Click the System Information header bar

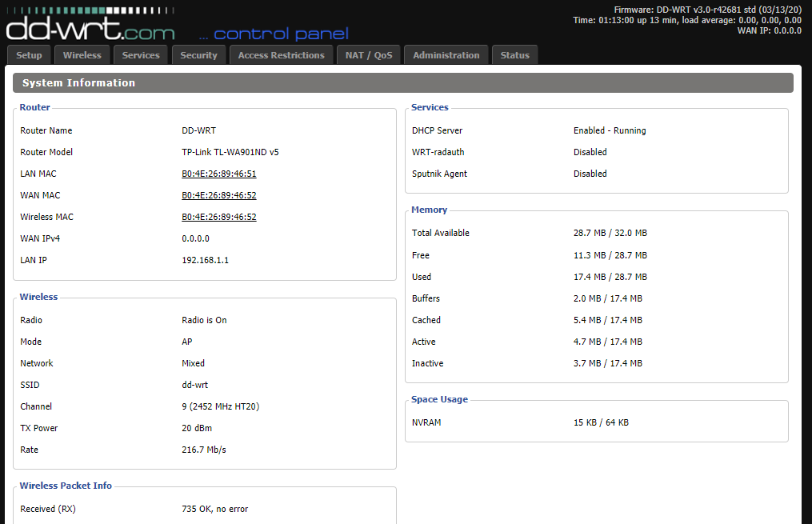point(403,83)
